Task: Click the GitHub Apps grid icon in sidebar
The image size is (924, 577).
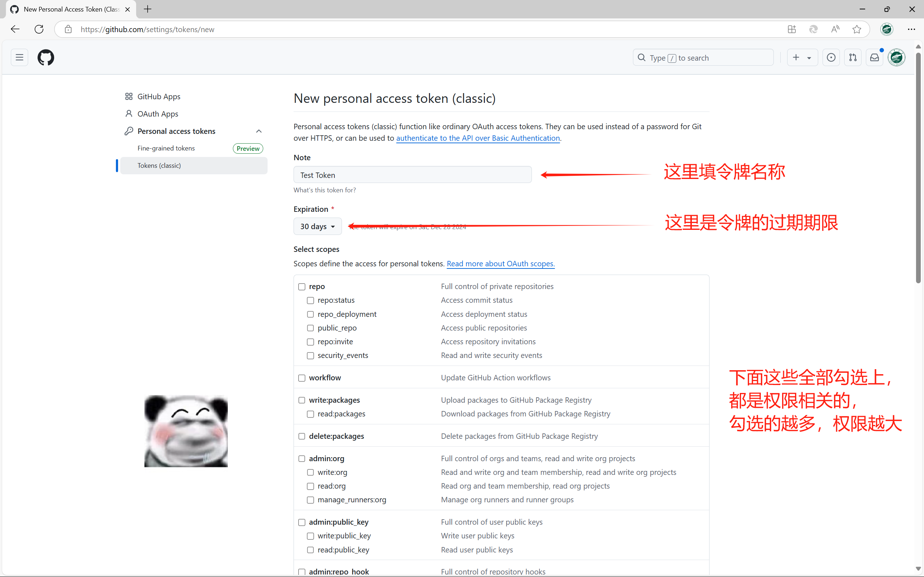Action: pos(129,97)
